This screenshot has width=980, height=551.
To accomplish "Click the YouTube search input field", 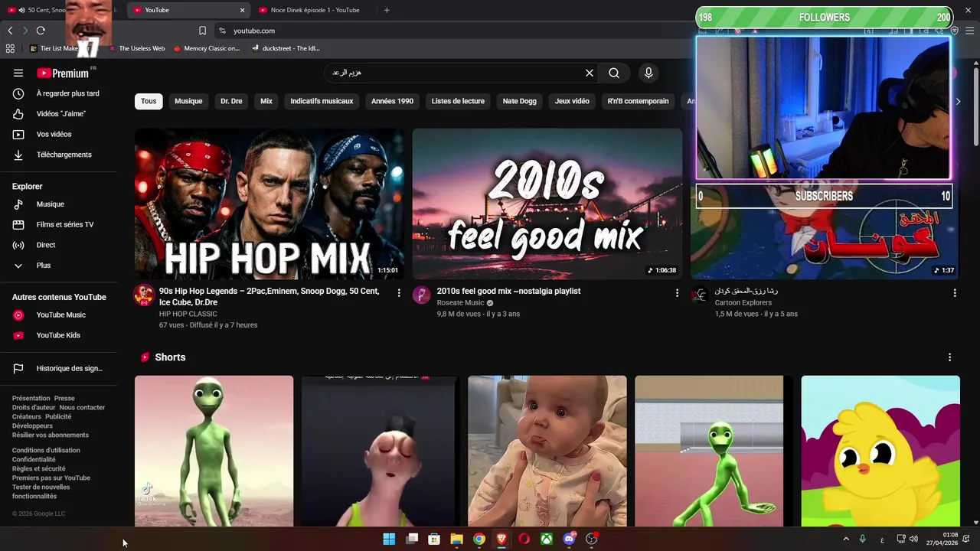I will (453, 73).
